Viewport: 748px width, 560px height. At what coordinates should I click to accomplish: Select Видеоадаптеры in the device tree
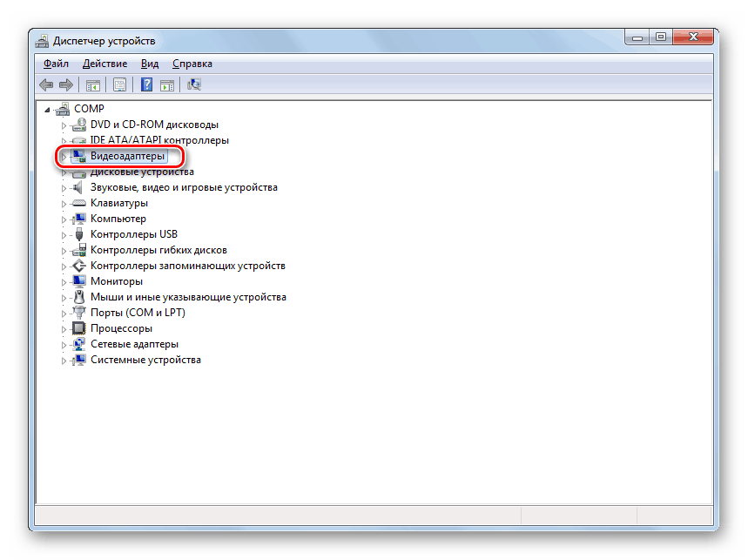point(127,156)
